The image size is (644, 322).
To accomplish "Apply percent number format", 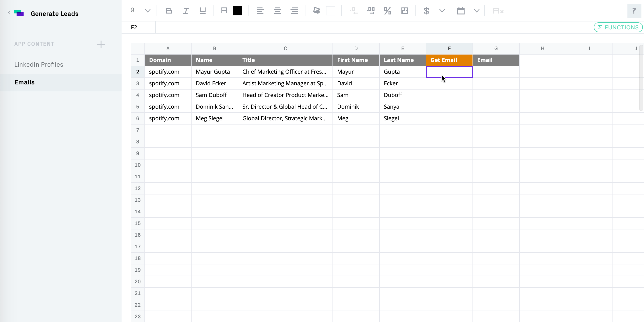I will point(388,11).
